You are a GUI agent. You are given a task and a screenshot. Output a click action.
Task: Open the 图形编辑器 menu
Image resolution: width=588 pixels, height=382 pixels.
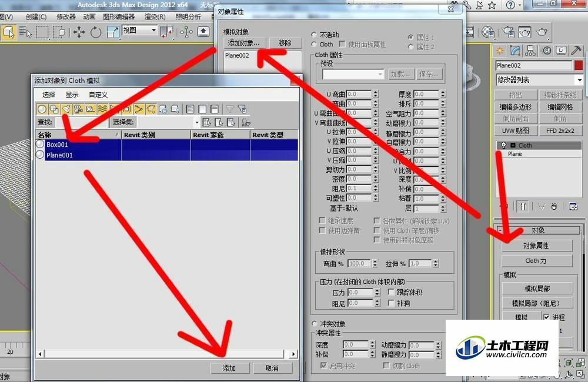click(x=119, y=17)
